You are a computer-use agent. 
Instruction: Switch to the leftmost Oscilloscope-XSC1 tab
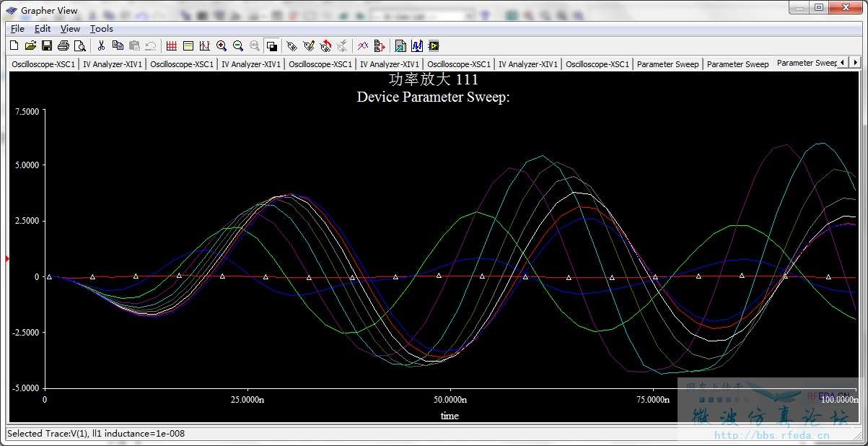point(43,64)
